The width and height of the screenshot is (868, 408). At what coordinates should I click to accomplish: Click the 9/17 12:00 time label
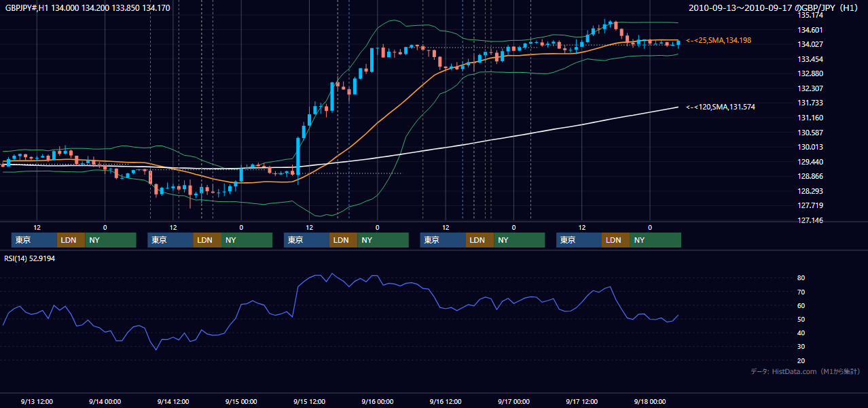pos(581,401)
